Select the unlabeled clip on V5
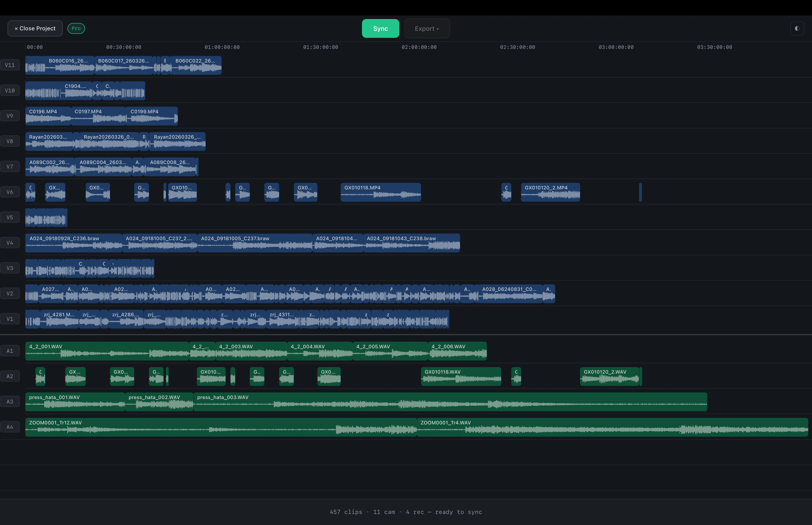This screenshot has height=525, width=812. pyautogui.click(x=46, y=218)
